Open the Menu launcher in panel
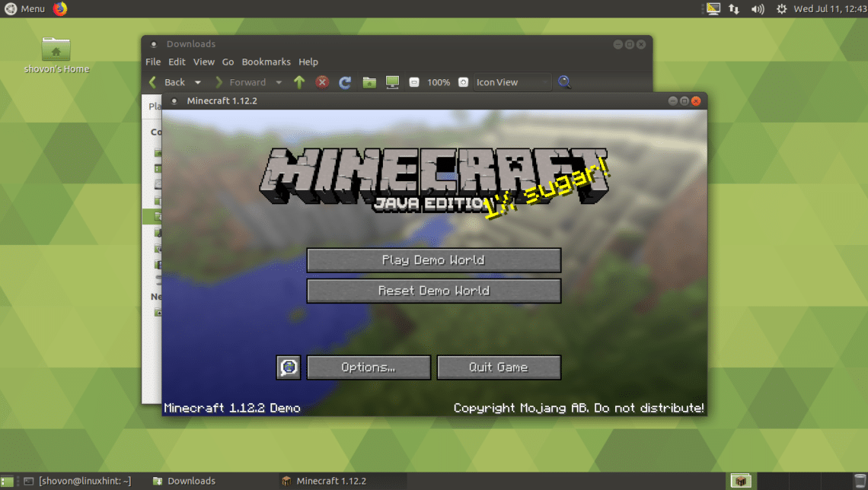Viewport: 868px width, 490px height. coord(24,9)
